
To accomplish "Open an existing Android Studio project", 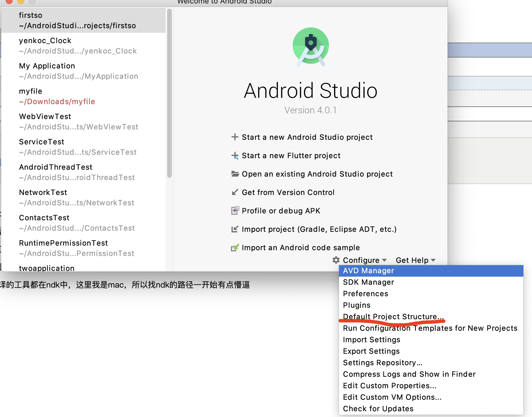I will (x=317, y=174).
